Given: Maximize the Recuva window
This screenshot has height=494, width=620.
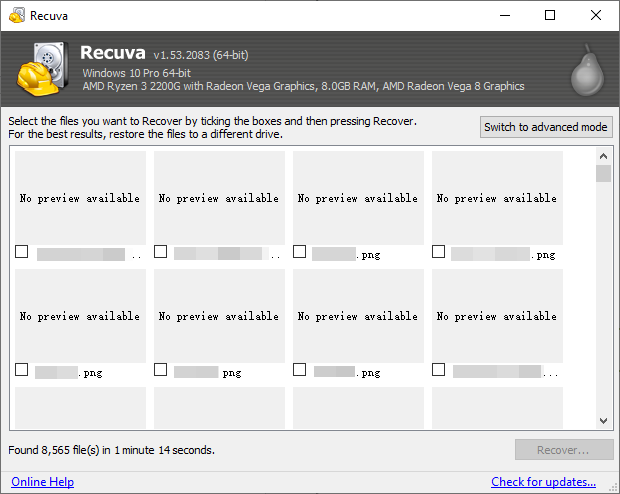Looking at the screenshot, I should point(550,16).
